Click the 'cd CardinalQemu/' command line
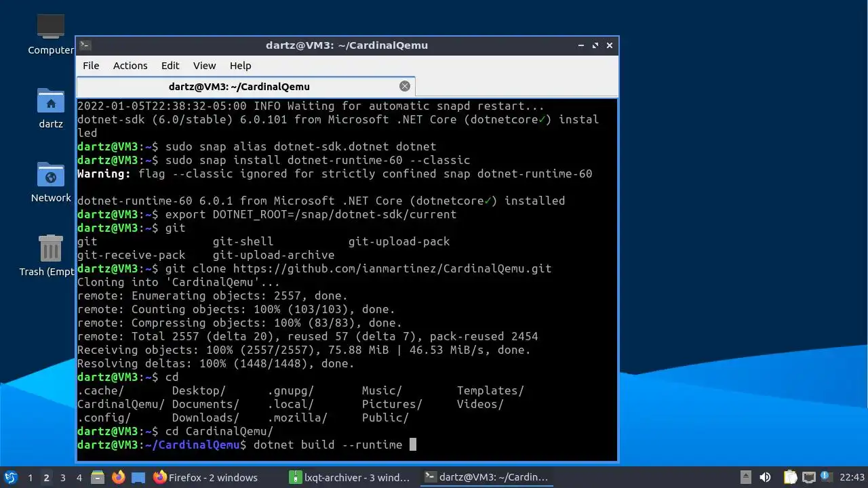The height and width of the screenshot is (488, 868). [219, 431]
